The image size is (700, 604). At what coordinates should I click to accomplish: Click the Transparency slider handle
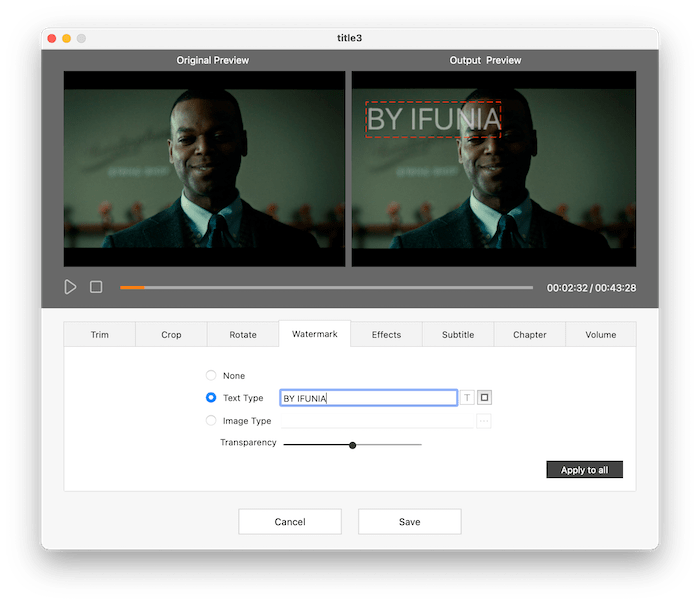point(353,445)
